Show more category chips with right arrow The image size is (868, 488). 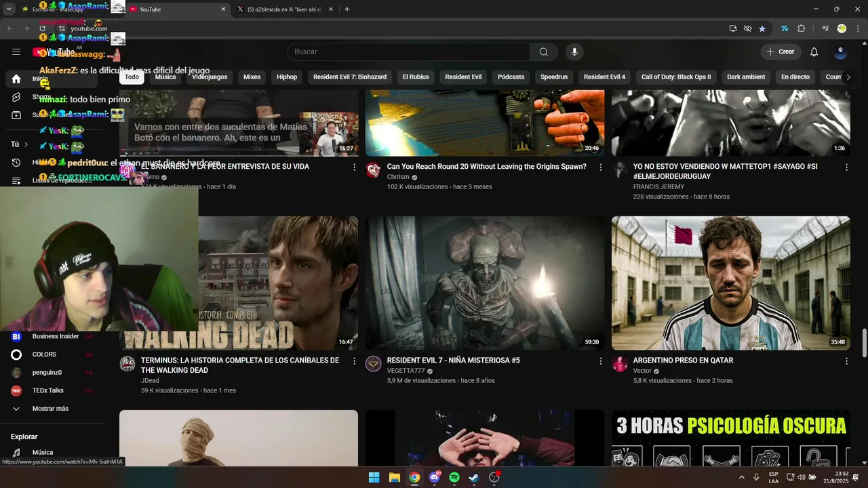coord(848,77)
